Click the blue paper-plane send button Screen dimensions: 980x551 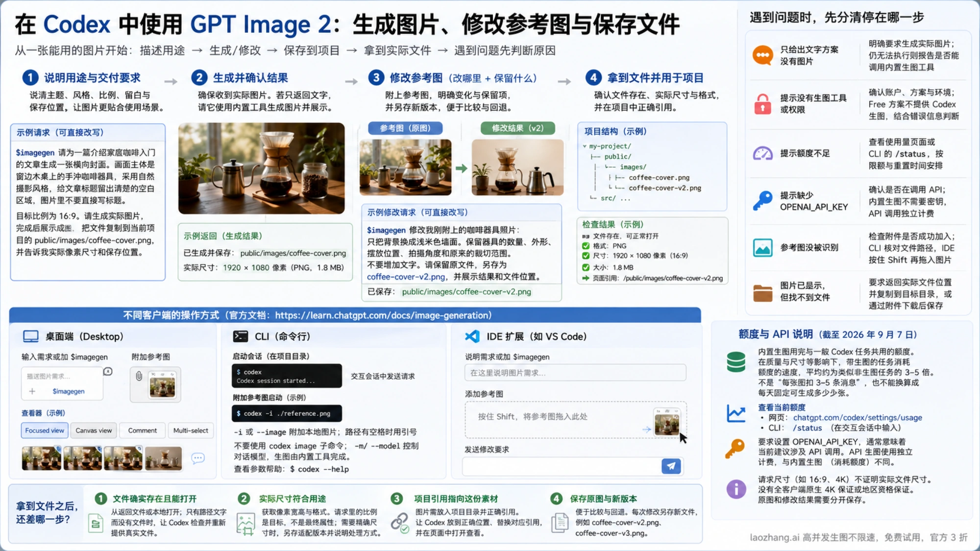click(671, 466)
